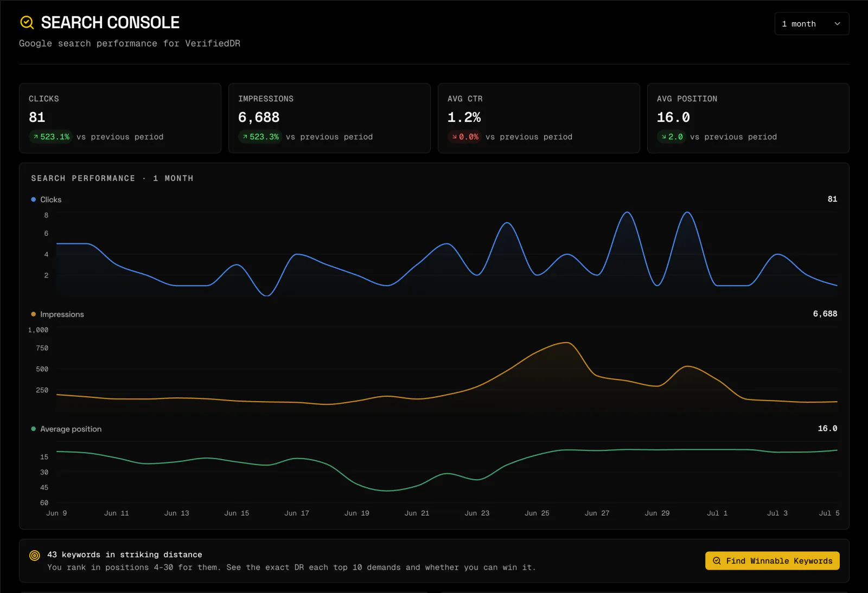Image resolution: width=868 pixels, height=593 pixels.
Task: Click the 6,688 total beside Impressions chart
Action: [825, 314]
